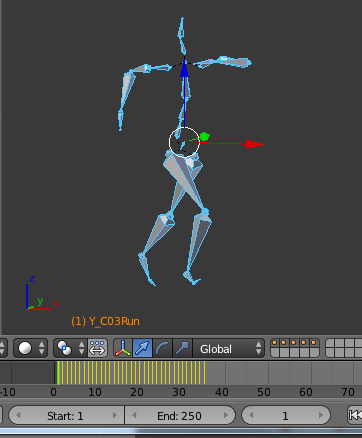Open viewport shading sphere selector
This screenshot has height=438, width=362.
pyautogui.click(x=31, y=348)
